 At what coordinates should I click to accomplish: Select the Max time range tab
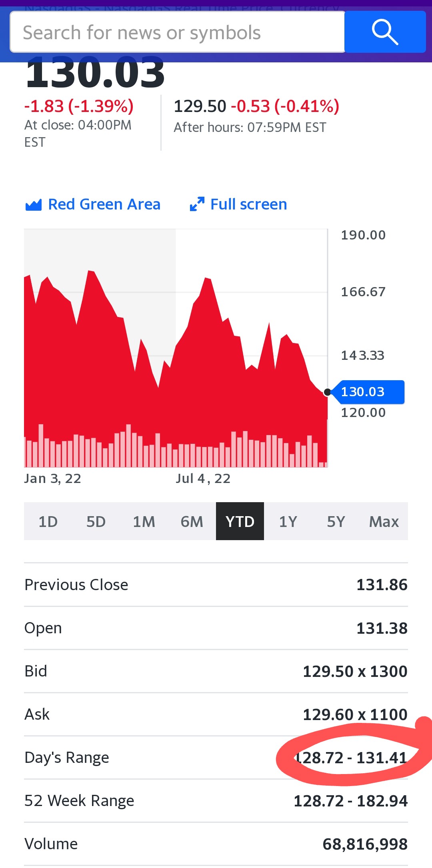coord(384,521)
